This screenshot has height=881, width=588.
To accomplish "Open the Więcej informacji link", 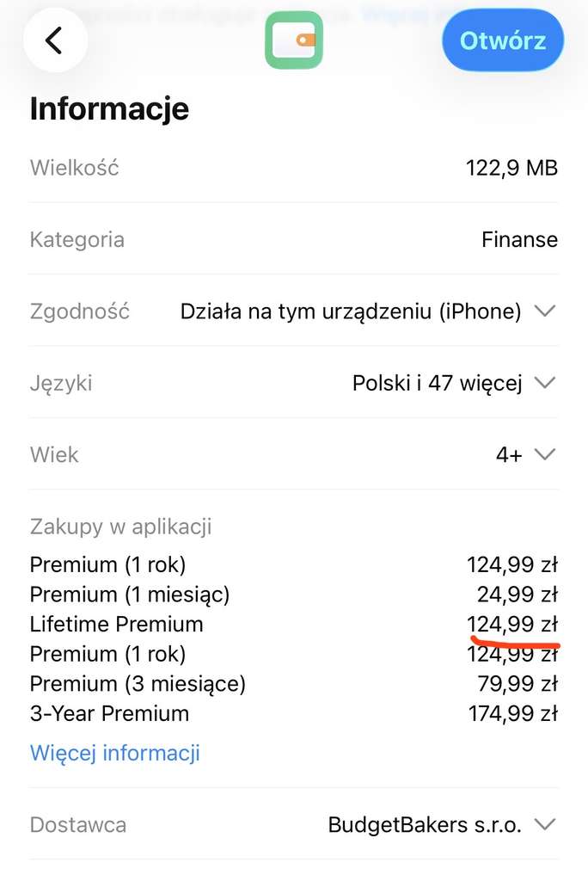I will (x=114, y=753).
